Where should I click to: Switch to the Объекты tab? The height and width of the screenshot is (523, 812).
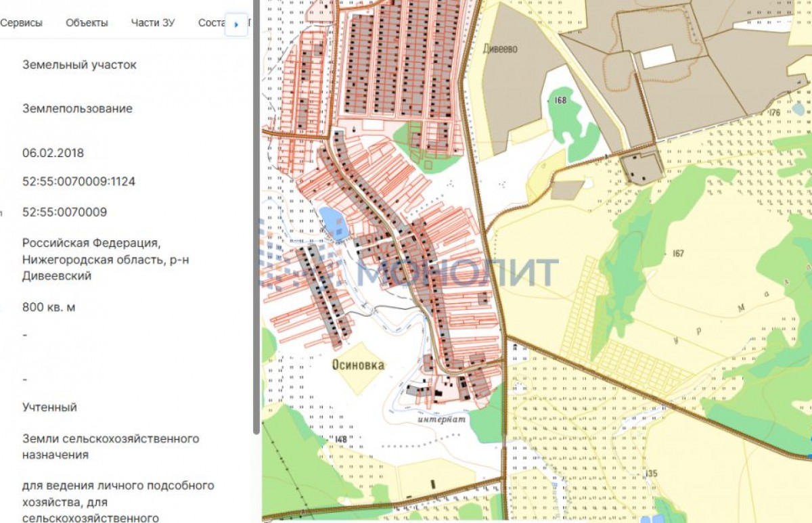point(87,23)
